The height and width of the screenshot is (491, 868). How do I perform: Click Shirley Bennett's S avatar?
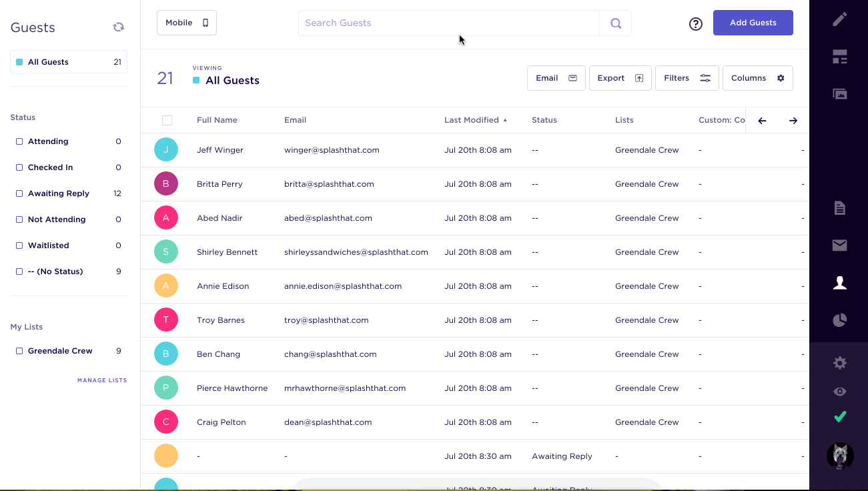(x=166, y=252)
